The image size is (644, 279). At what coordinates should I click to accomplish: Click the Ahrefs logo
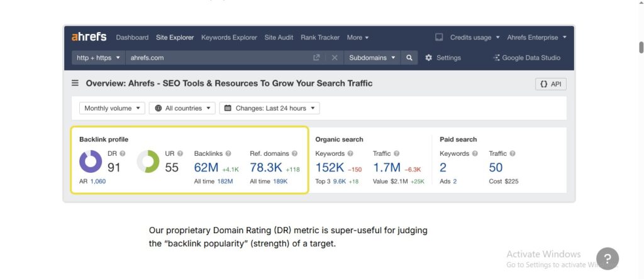(x=89, y=37)
